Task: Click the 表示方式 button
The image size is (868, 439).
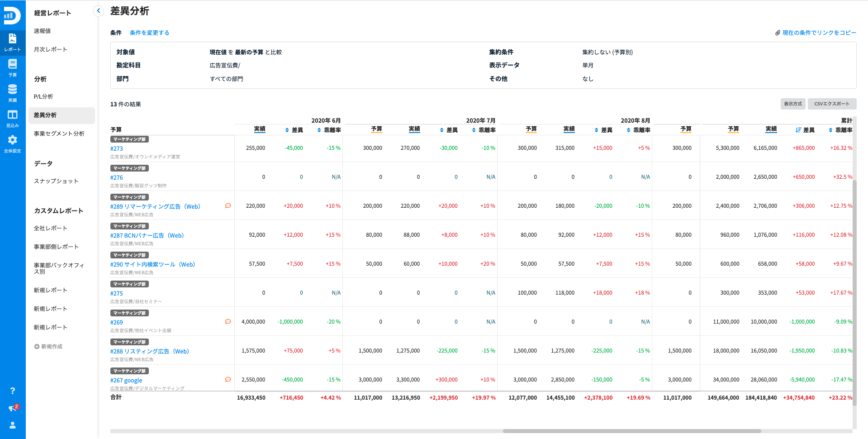Action: 792,104
